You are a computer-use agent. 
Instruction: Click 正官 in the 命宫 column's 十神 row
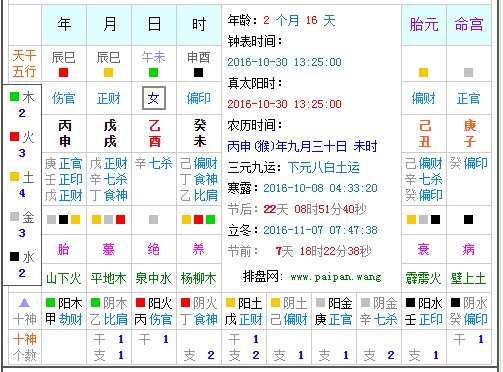468,98
